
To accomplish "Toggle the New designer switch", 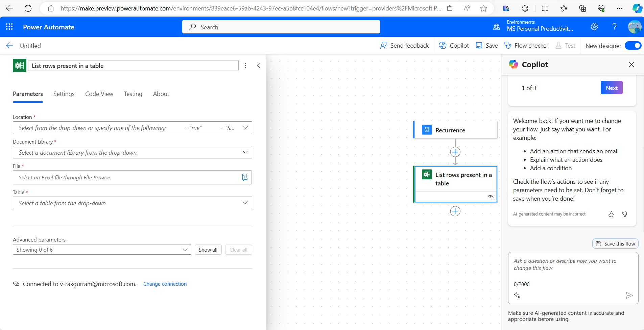I will [633, 46].
